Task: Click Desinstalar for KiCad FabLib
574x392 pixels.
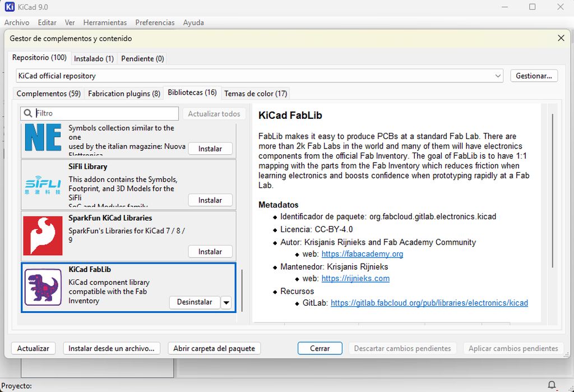Action: [x=195, y=302]
